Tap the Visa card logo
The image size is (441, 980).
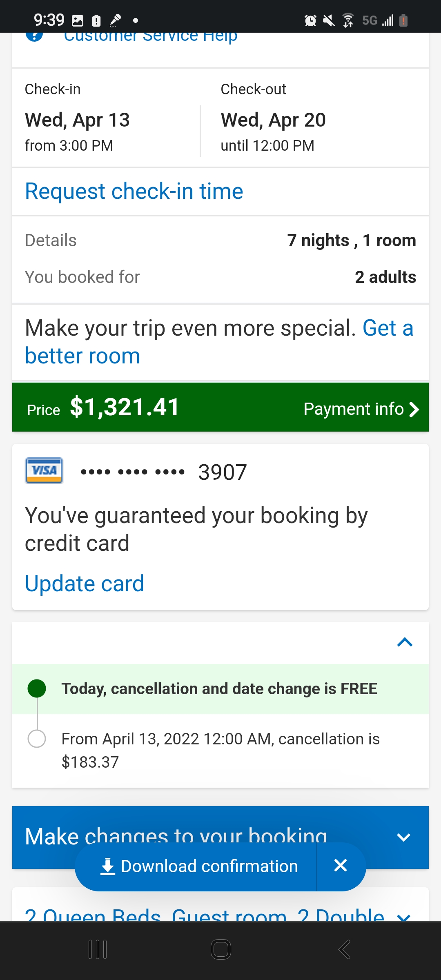click(44, 470)
